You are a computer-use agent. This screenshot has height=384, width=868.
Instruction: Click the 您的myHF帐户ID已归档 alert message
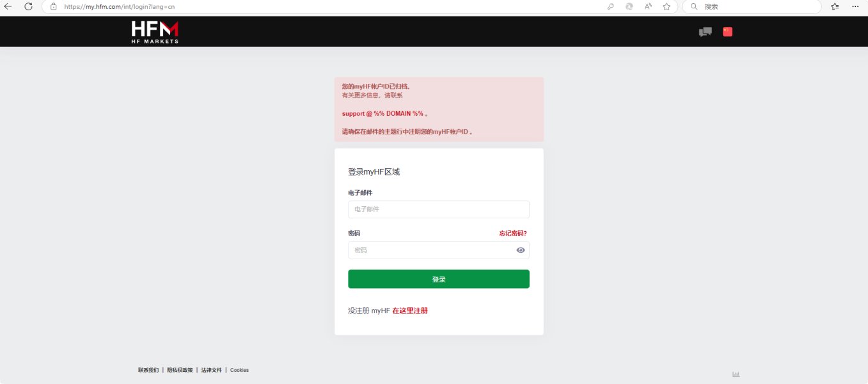coord(375,86)
